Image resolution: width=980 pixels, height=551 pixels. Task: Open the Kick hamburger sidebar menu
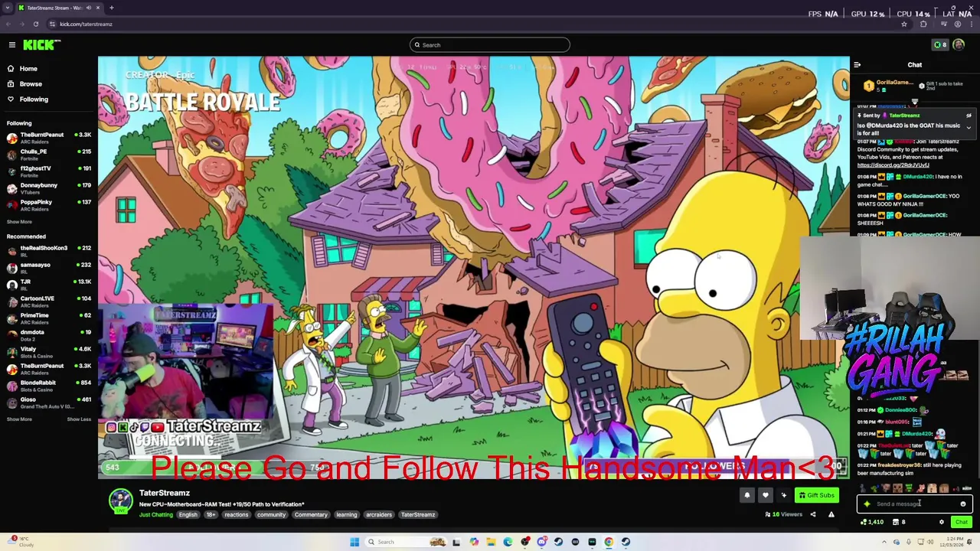[x=12, y=45]
